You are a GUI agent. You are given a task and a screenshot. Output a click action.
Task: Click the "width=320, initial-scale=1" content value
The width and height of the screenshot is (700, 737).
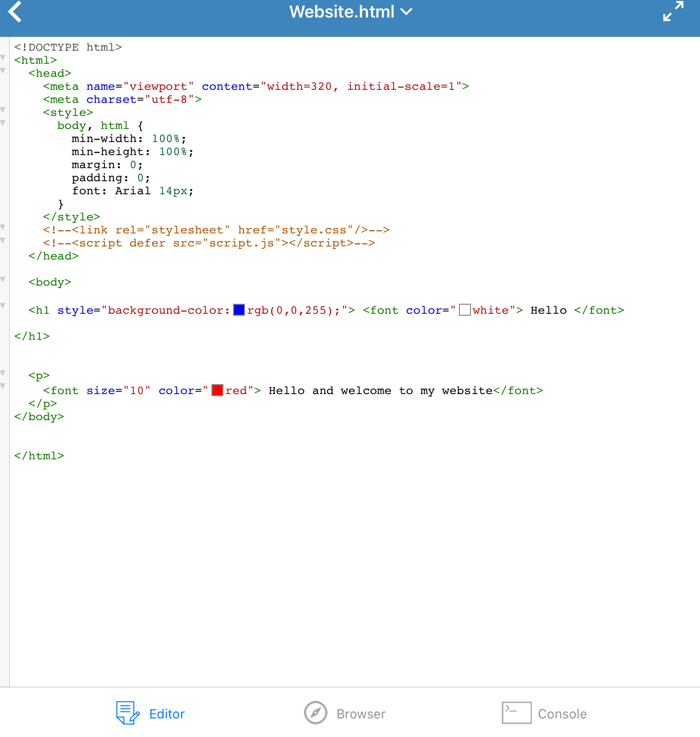pyautogui.click(x=361, y=86)
